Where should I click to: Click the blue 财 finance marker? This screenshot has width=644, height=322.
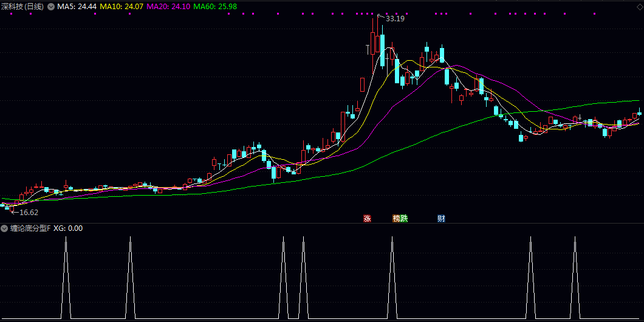point(442,219)
